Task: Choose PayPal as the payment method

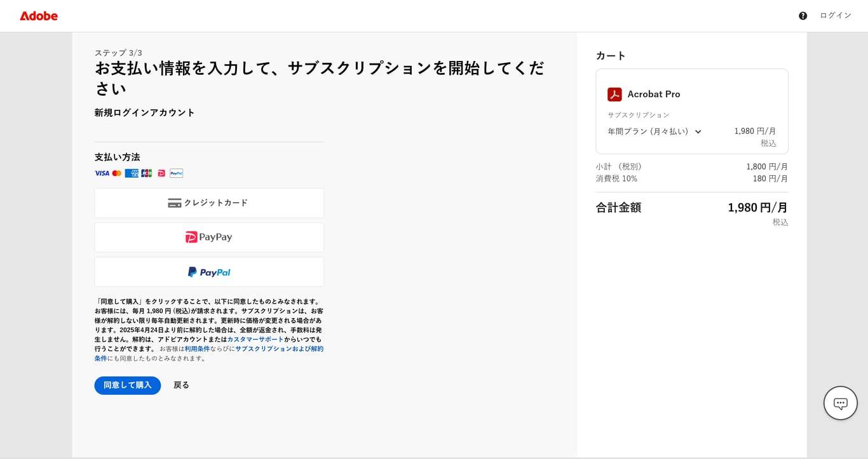Action: [208, 271]
